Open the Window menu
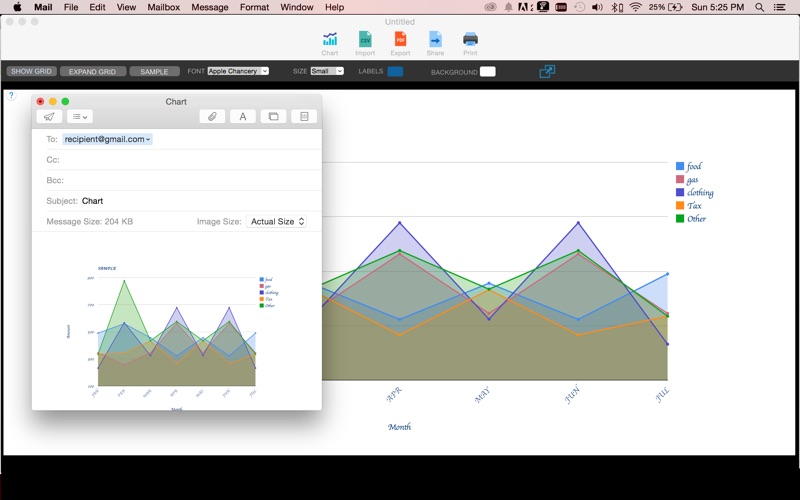Screen dimensions: 800x500 [x=297, y=7]
